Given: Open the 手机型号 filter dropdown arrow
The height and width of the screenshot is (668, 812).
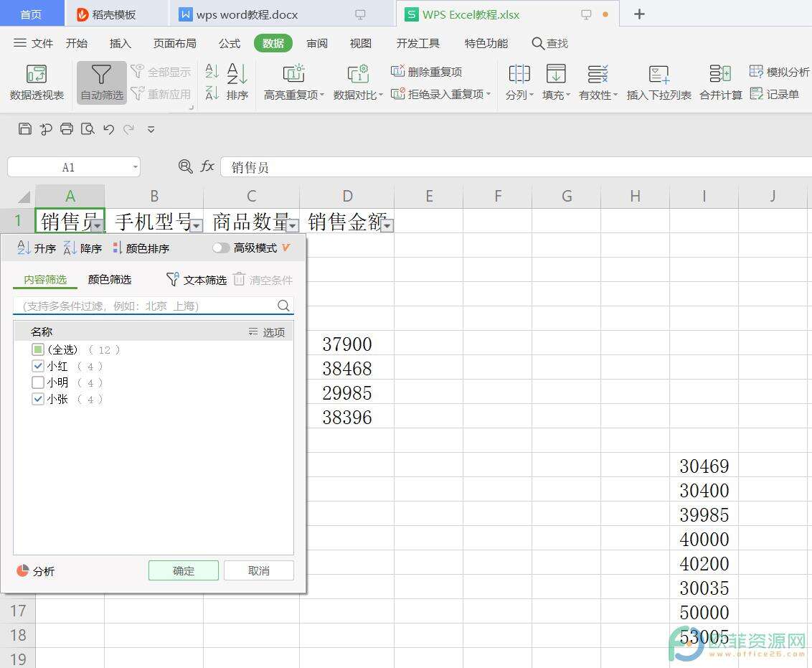Looking at the screenshot, I should 196,226.
